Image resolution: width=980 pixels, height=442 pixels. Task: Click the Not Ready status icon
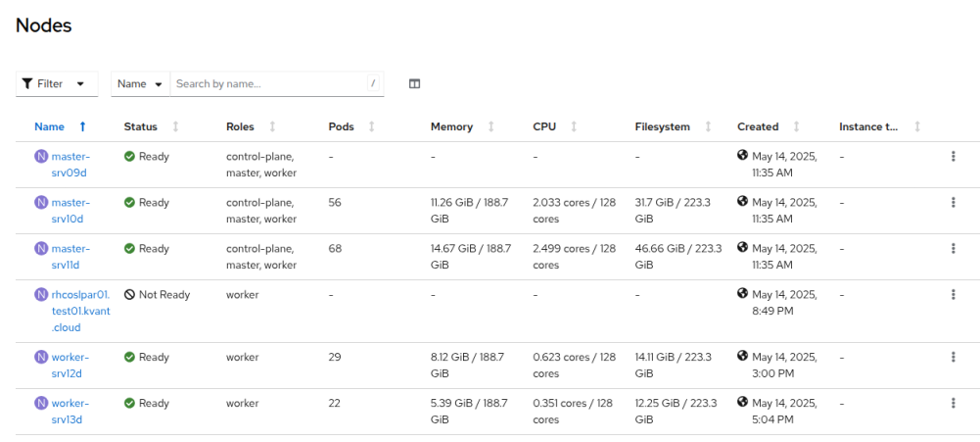(129, 295)
